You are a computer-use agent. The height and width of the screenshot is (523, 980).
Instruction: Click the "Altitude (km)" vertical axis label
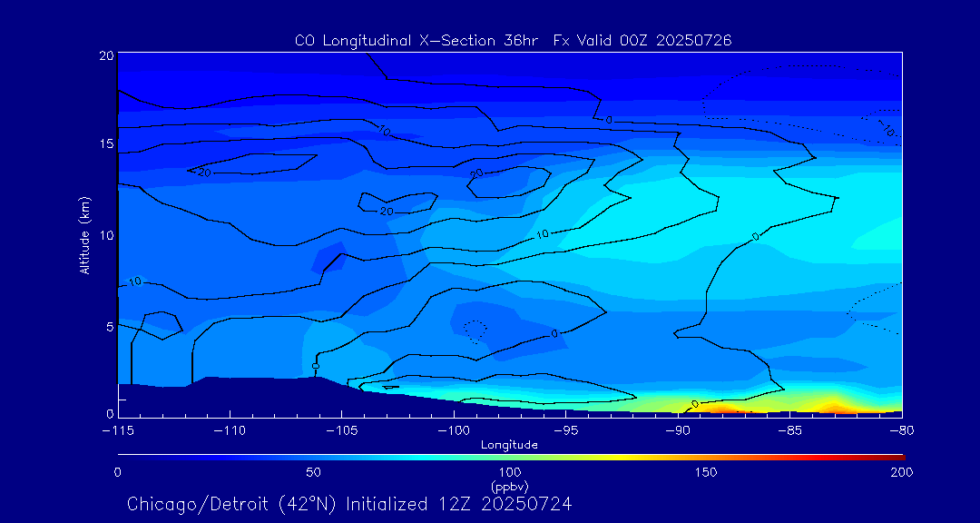pos(85,235)
